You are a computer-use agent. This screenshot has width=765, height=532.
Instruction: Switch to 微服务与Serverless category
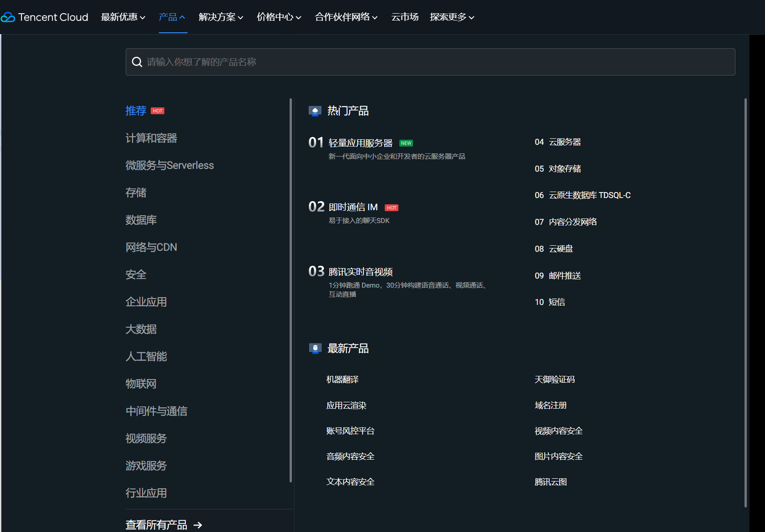pyautogui.click(x=169, y=166)
